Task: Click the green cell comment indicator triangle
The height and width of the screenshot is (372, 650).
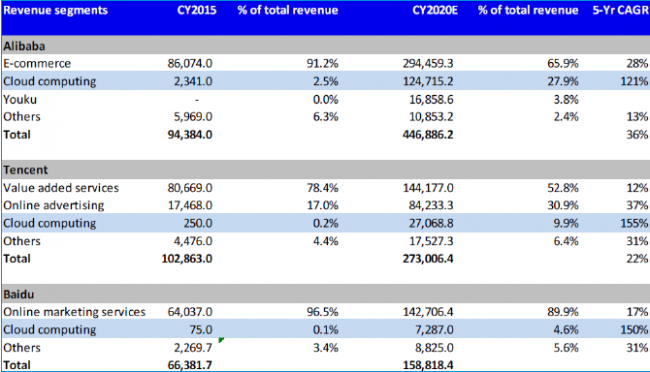Action: pyautogui.click(x=221, y=340)
